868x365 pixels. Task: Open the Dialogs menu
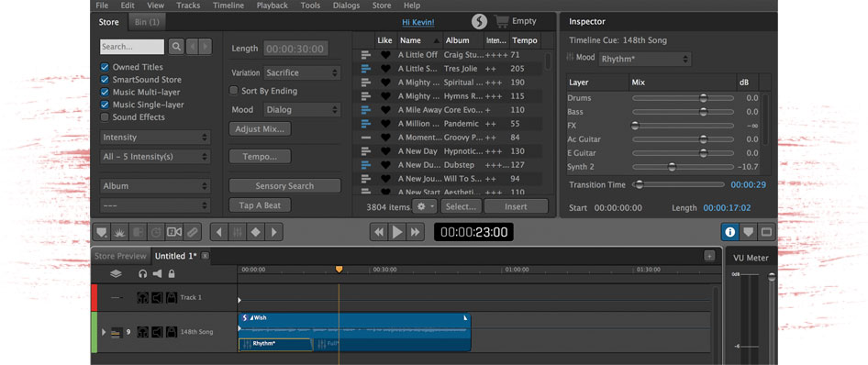click(x=346, y=6)
